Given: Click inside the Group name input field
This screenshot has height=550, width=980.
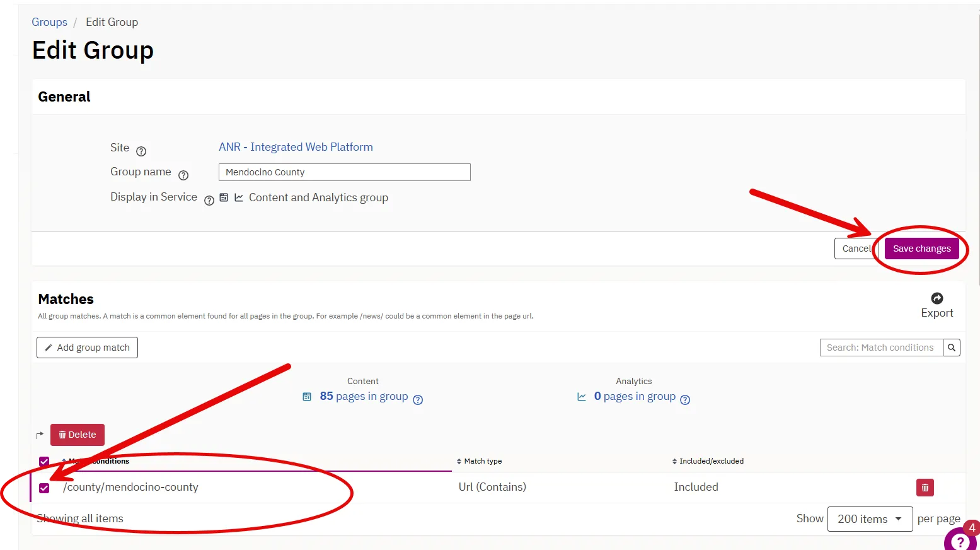Looking at the screenshot, I should 344,172.
